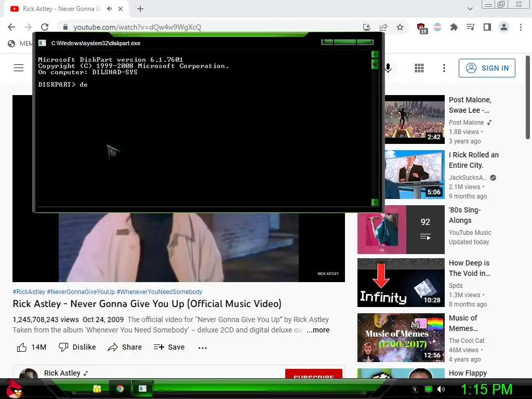532x399 pixels.
Task: Open YouTube settings three-dot menu
Action: pyautogui.click(x=444, y=68)
